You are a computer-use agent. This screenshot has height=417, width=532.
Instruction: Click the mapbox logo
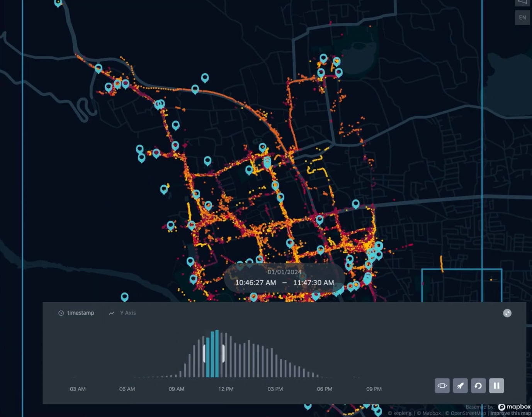pos(514,407)
